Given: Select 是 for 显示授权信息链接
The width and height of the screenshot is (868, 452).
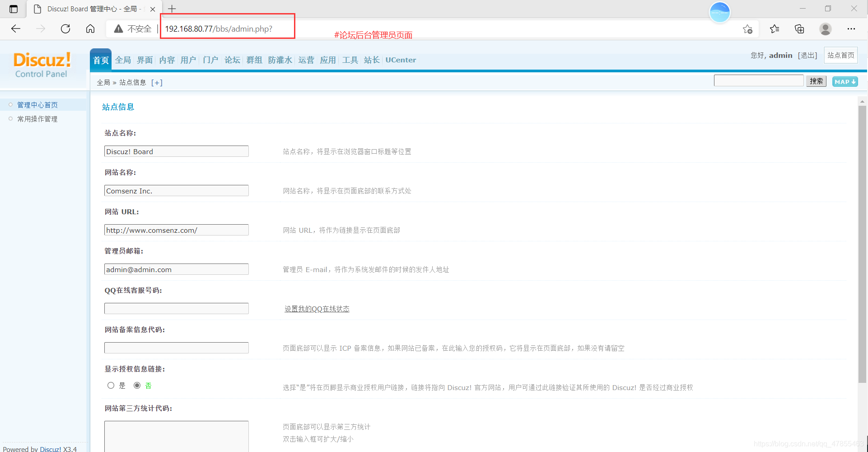Looking at the screenshot, I should [x=111, y=386].
